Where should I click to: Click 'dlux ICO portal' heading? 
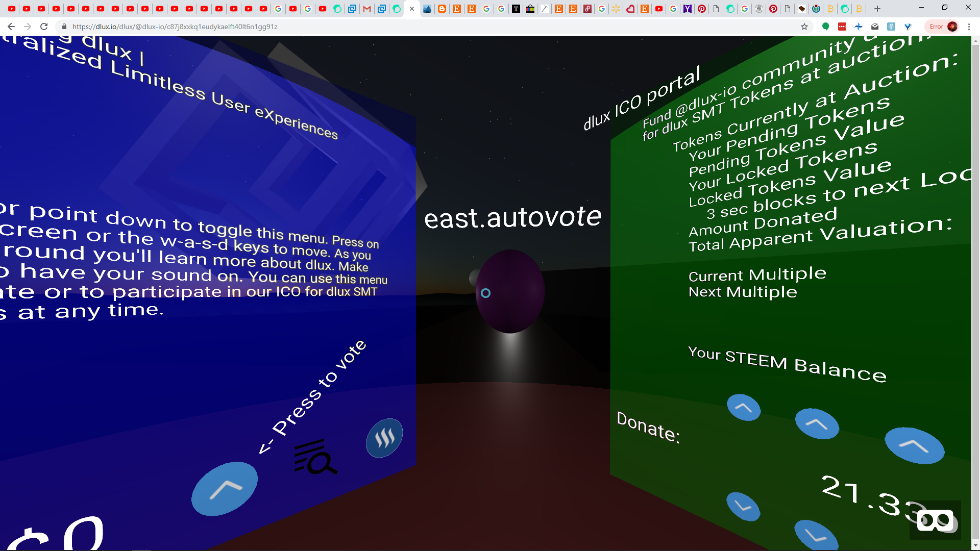click(x=642, y=99)
